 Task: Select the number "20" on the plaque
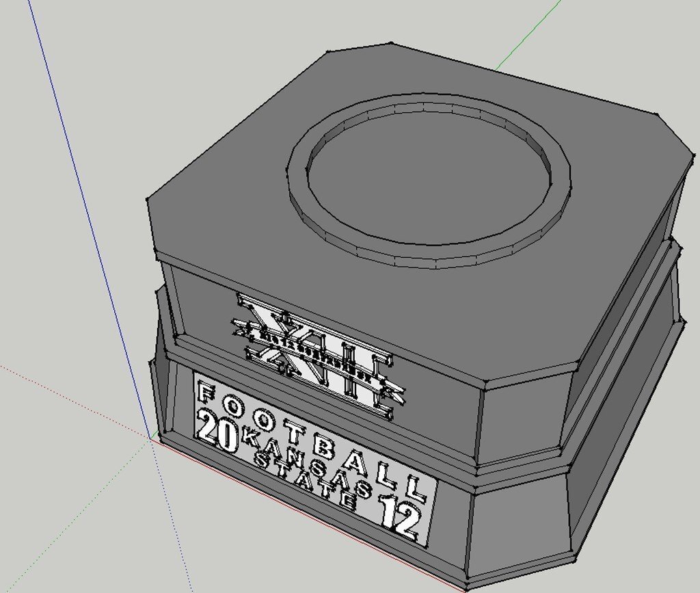(x=217, y=430)
